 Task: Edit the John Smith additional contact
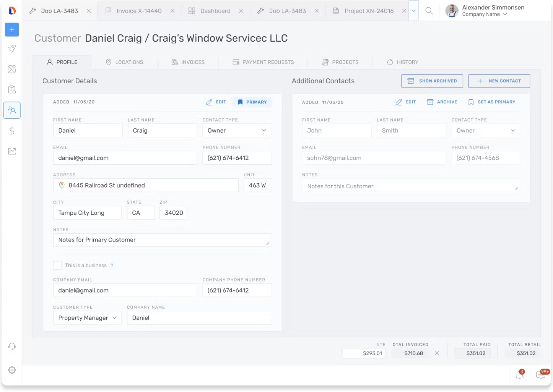click(x=406, y=102)
